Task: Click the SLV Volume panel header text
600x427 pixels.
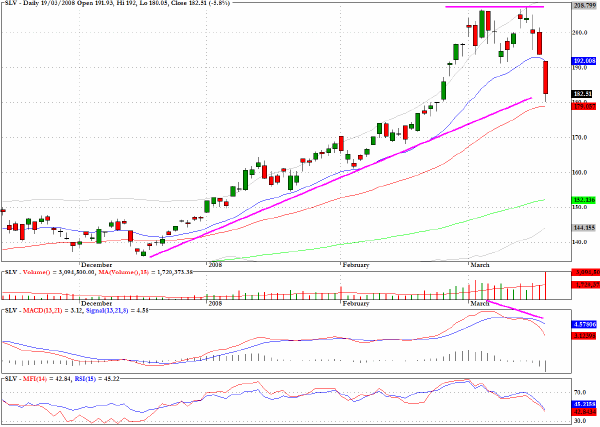Action: pos(97,272)
